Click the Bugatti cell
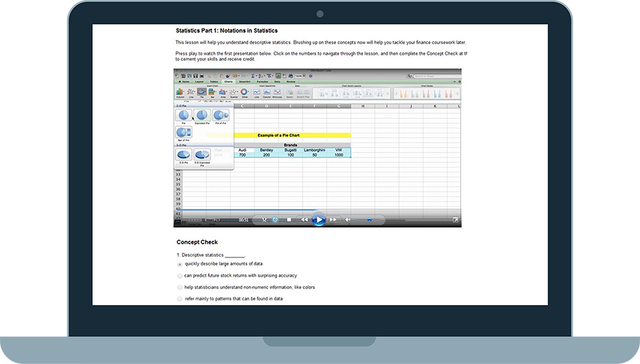Image resolution: width=640 pixels, height=364 pixels. [291, 150]
